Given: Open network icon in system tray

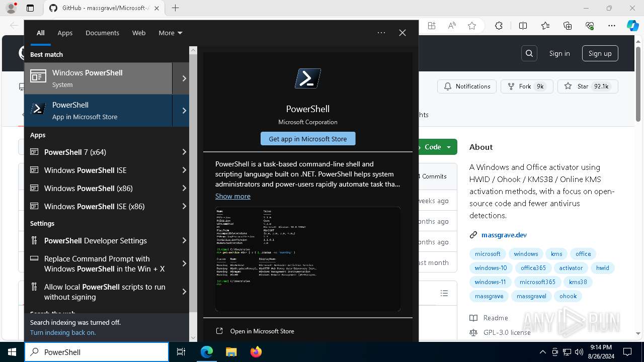Looking at the screenshot, I should tap(567, 352).
